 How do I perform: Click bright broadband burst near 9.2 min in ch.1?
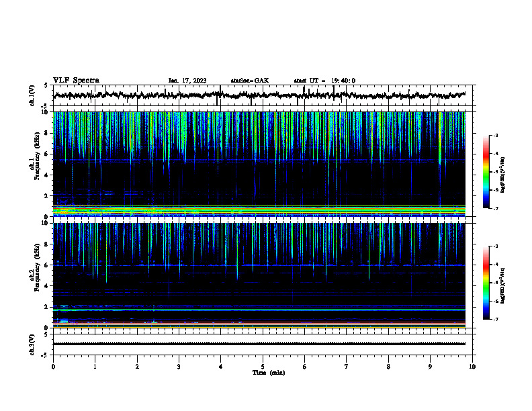(x=440, y=138)
